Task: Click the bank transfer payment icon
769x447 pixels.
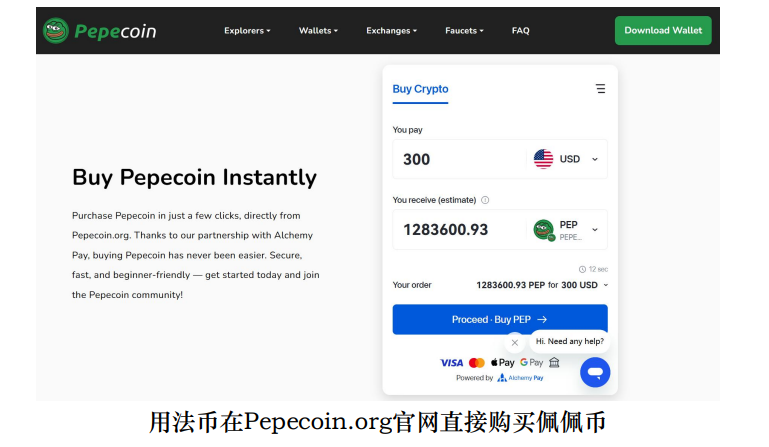Action: point(554,363)
